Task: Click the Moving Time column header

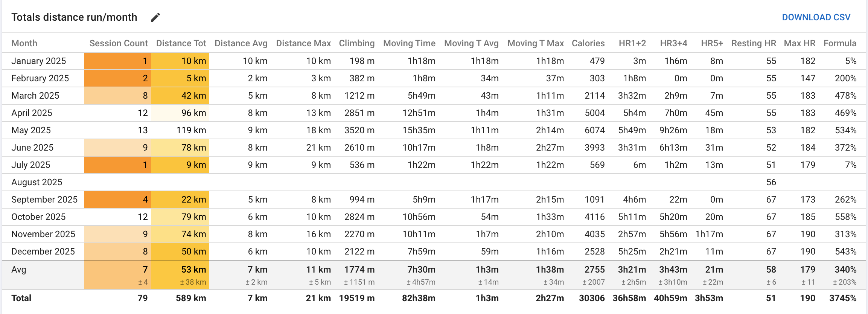Action: [409, 43]
